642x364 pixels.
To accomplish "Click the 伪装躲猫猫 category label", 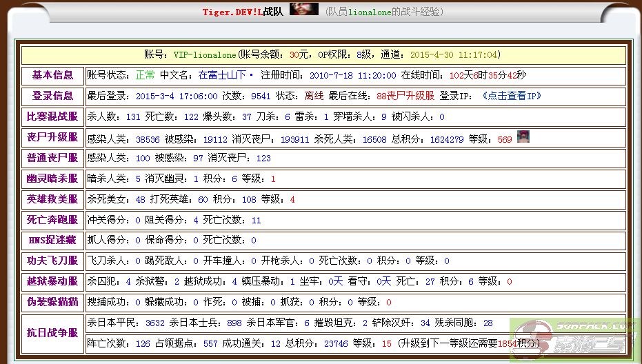I will point(52,302).
